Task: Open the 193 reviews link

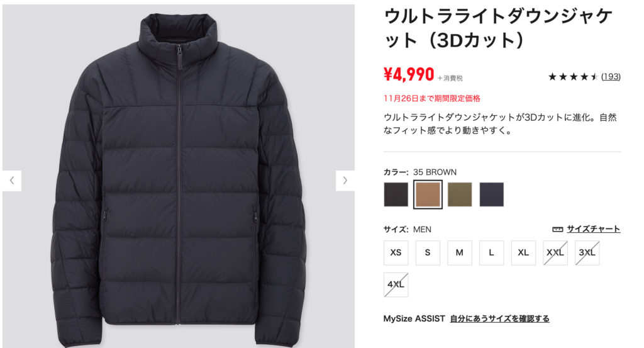Action: click(611, 76)
